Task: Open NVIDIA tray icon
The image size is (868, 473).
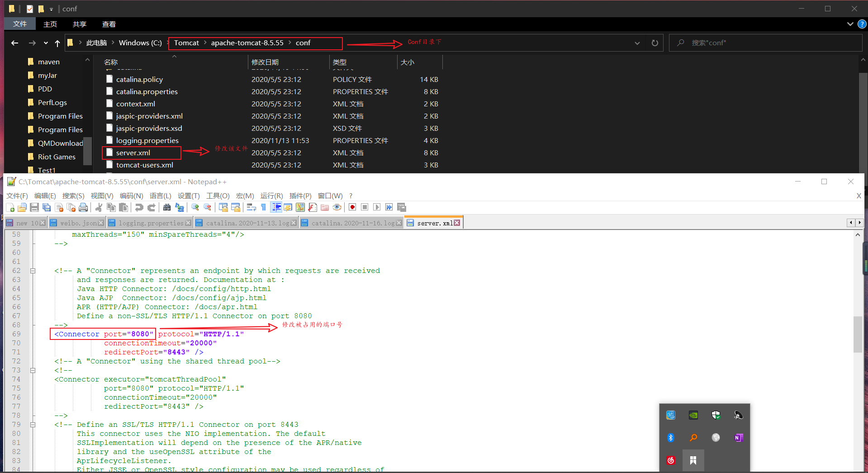Action: [693, 415]
